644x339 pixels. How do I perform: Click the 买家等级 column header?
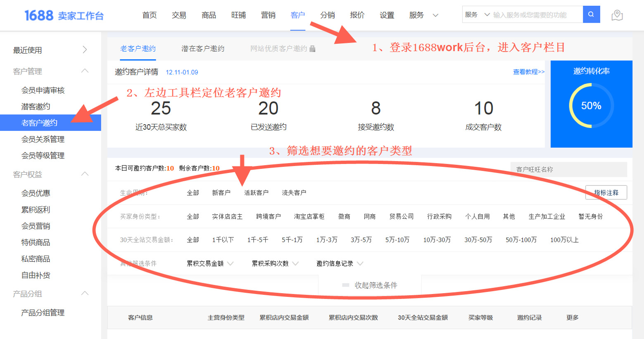click(480, 318)
